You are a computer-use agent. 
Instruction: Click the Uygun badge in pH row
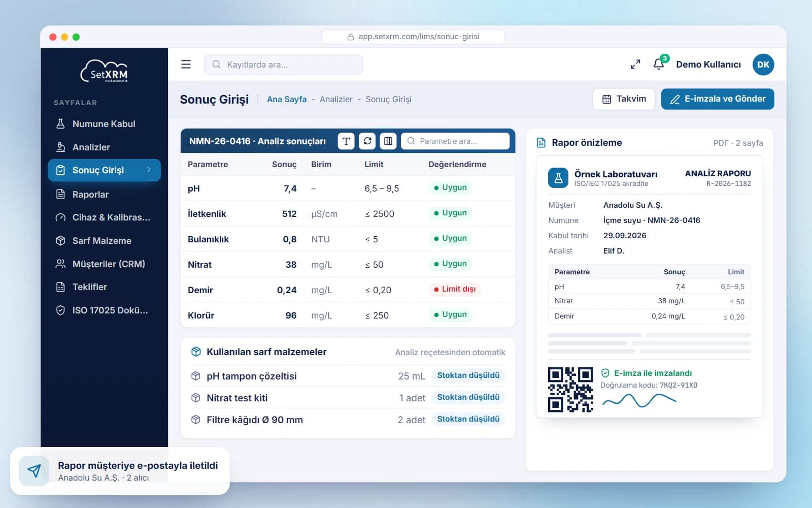click(x=450, y=187)
